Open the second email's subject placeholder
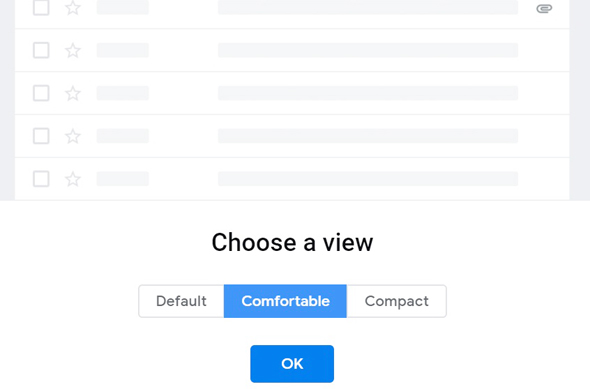 368,50
